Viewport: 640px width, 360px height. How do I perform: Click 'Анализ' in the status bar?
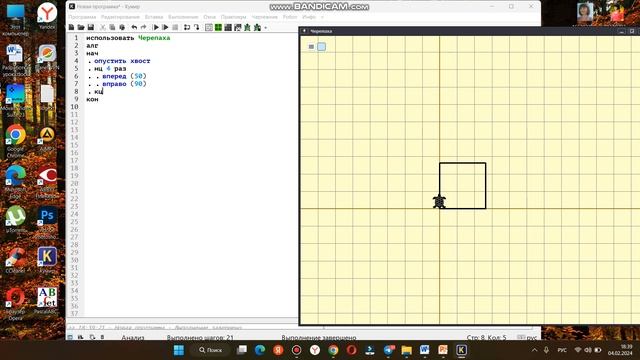(133, 338)
